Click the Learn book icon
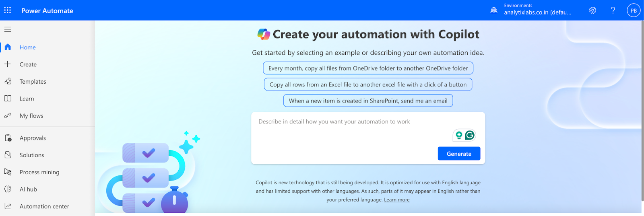 pos(8,99)
